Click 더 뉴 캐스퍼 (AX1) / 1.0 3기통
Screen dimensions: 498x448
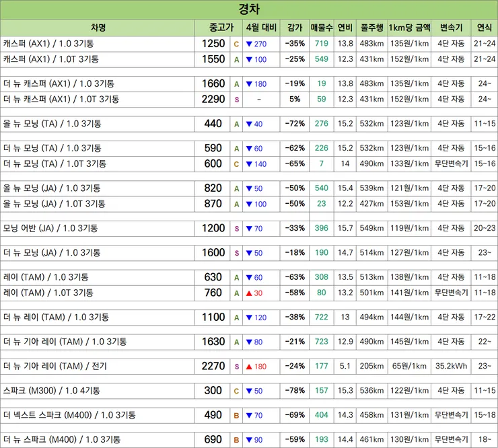59,84
